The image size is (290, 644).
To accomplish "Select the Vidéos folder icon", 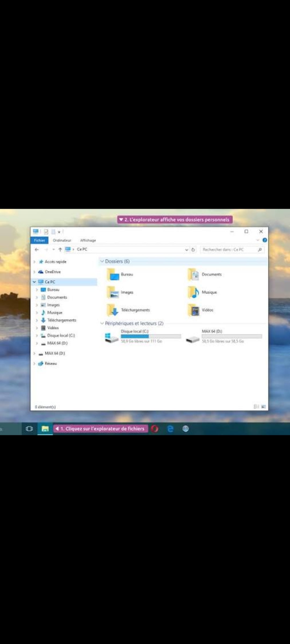I will pyautogui.click(x=194, y=310).
